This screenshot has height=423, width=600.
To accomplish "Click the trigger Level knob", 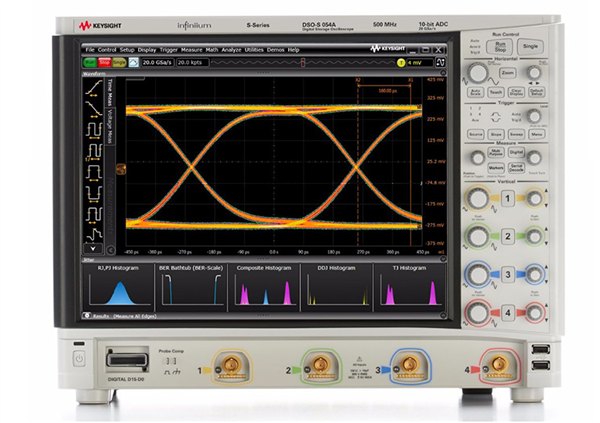I will 534,116.
